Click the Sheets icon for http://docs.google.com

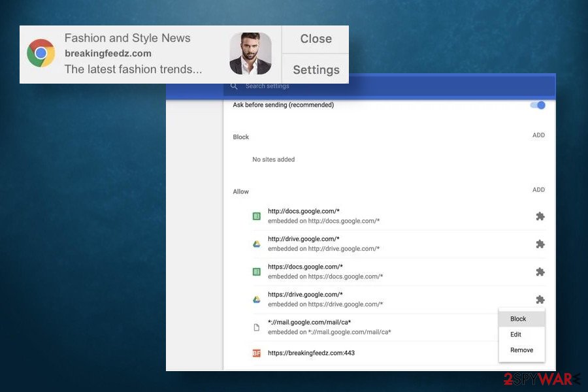click(x=257, y=216)
